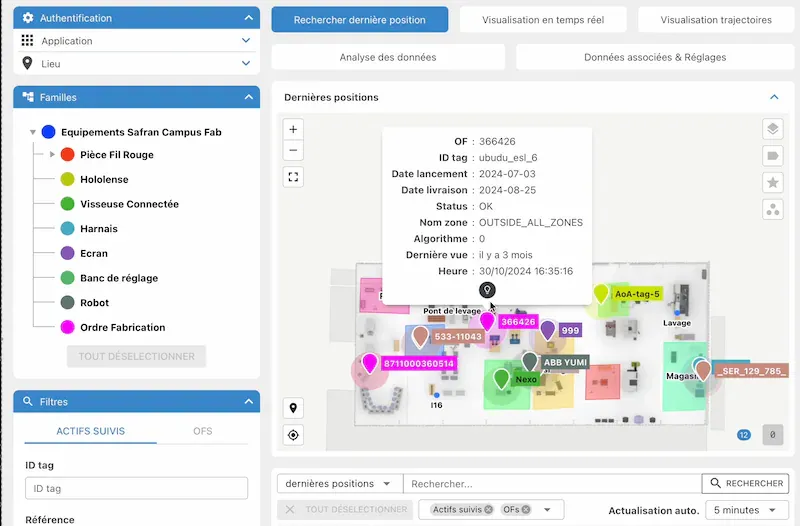The width and height of the screenshot is (800, 526).
Task: Select the 999 purple map marker
Action: (x=547, y=330)
